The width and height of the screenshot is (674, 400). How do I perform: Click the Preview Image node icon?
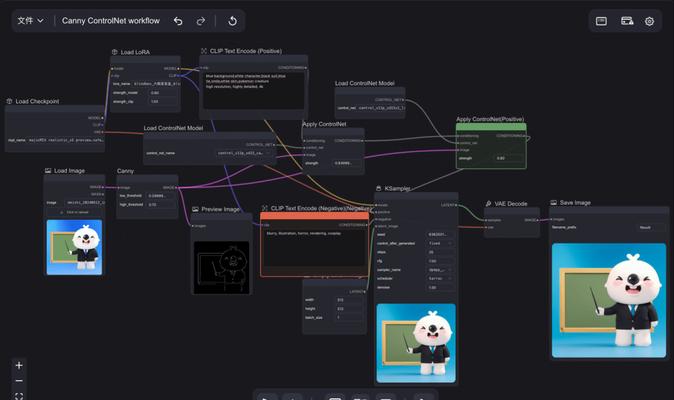pos(196,209)
